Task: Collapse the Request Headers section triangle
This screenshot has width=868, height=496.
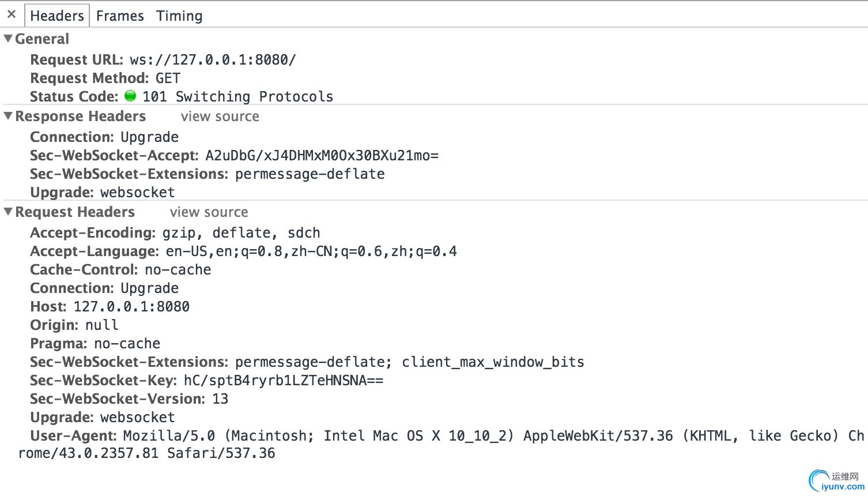Action: pyautogui.click(x=8, y=212)
